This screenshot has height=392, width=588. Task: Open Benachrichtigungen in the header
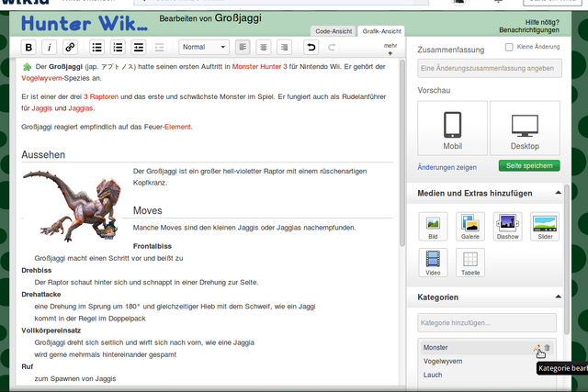[x=529, y=30]
